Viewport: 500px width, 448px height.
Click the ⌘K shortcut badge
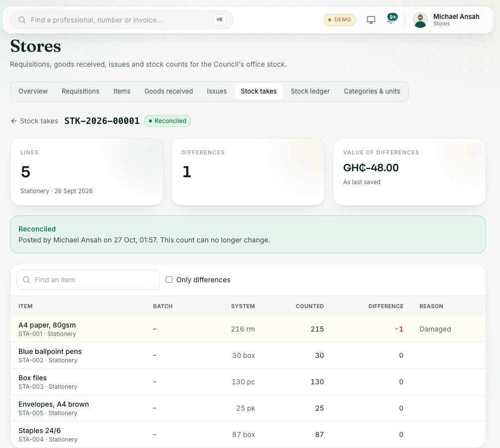pos(220,20)
